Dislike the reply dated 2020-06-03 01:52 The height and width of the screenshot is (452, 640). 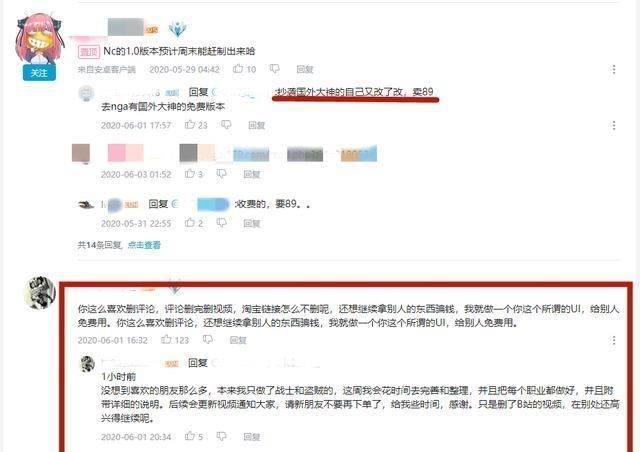coord(221,174)
